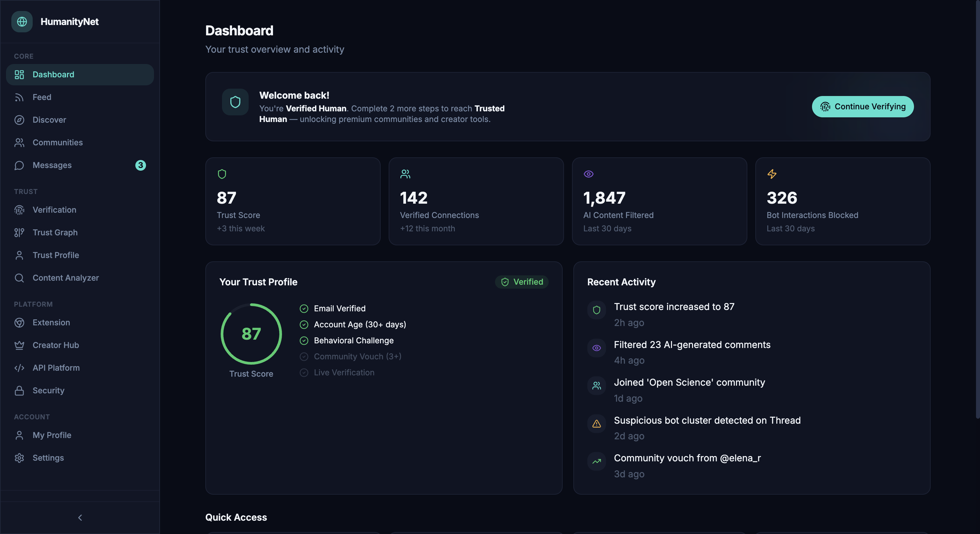Open the Feed menu item
Image resolution: width=980 pixels, height=534 pixels.
80,97
